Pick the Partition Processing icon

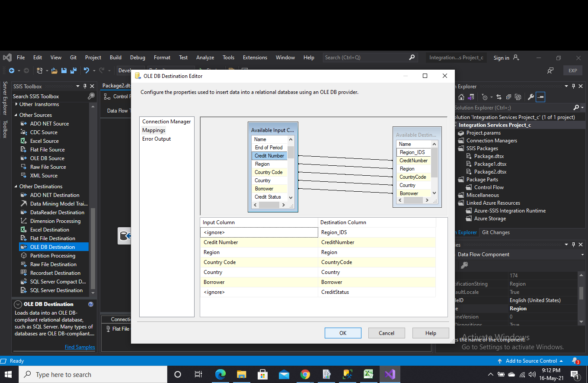pos(23,256)
